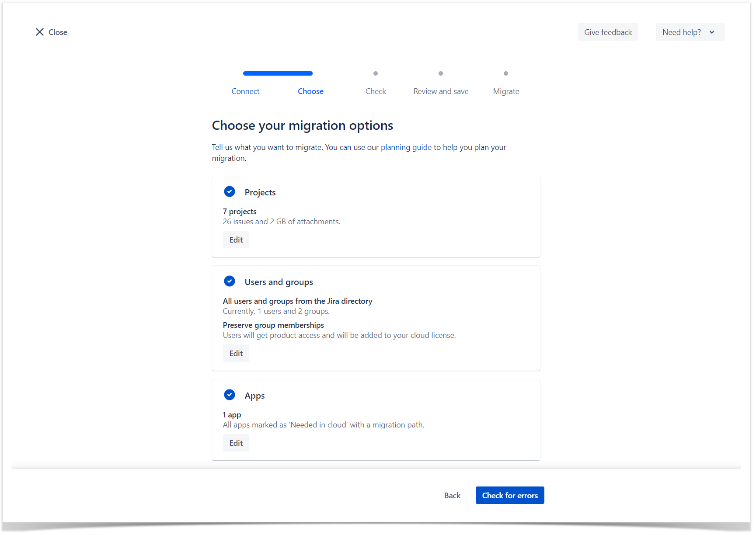Screen dimensions: 756x535
Task: Click the Users and groups checkmark icon
Action: pos(230,281)
